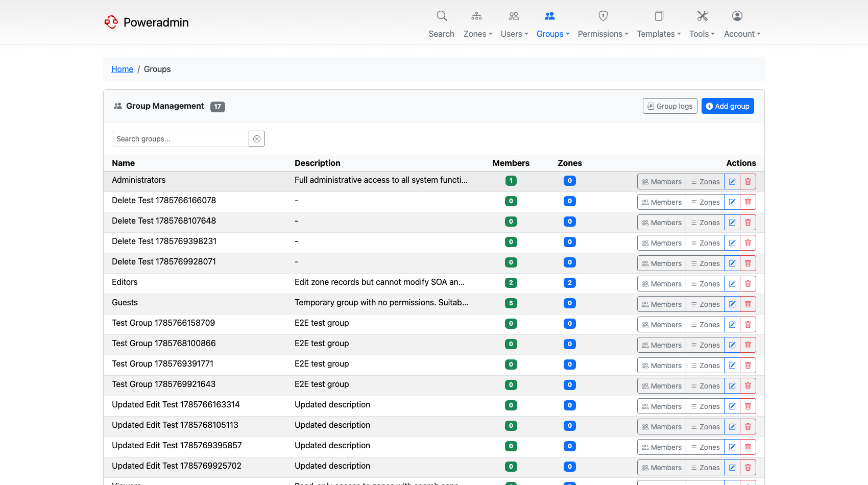Click the Guests members count badge

point(511,303)
